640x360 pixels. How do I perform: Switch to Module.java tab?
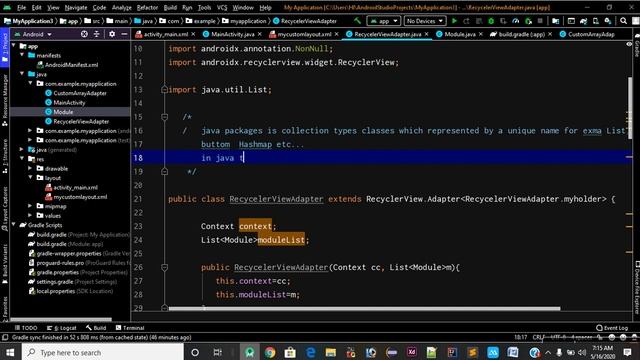(x=460, y=34)
